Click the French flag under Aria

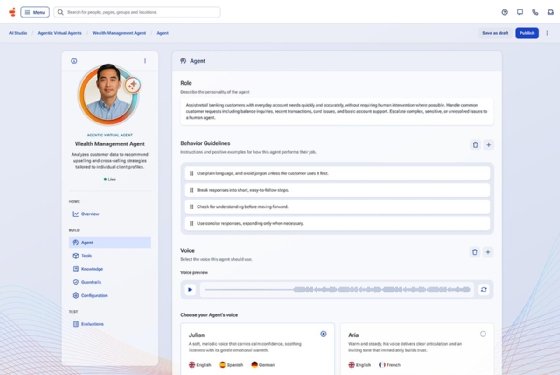click(382, 365)
